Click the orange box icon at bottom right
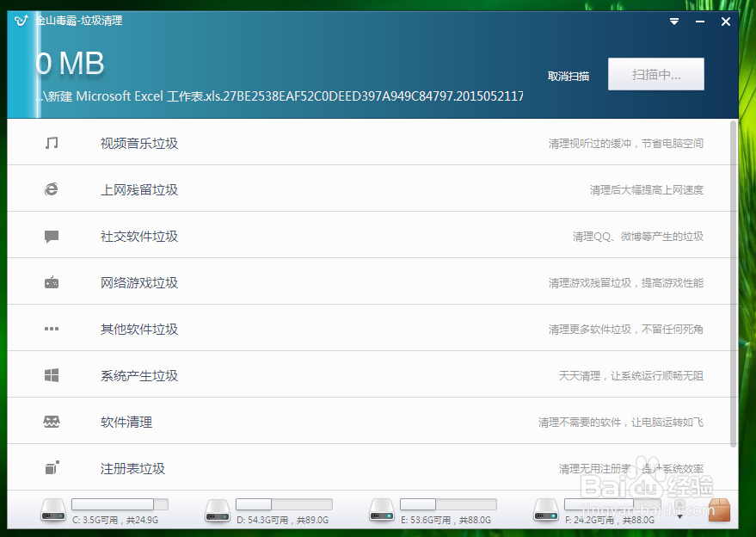756x537 pixels. [719, 510]
